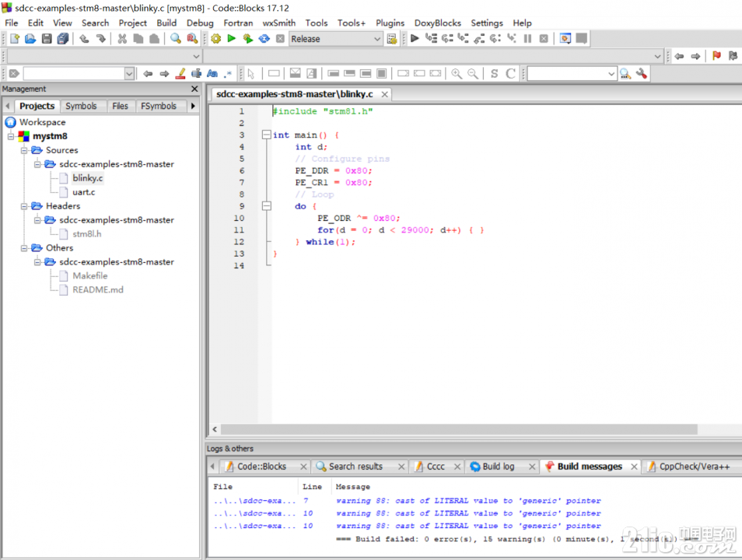
Task: Open the Replace toolbar icon
Action: 191,38
